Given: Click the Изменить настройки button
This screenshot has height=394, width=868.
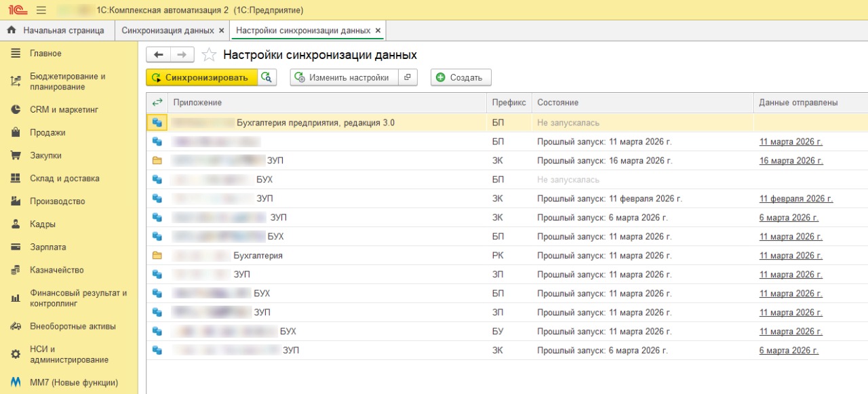Looking at the screenshot, I should 344,77.
